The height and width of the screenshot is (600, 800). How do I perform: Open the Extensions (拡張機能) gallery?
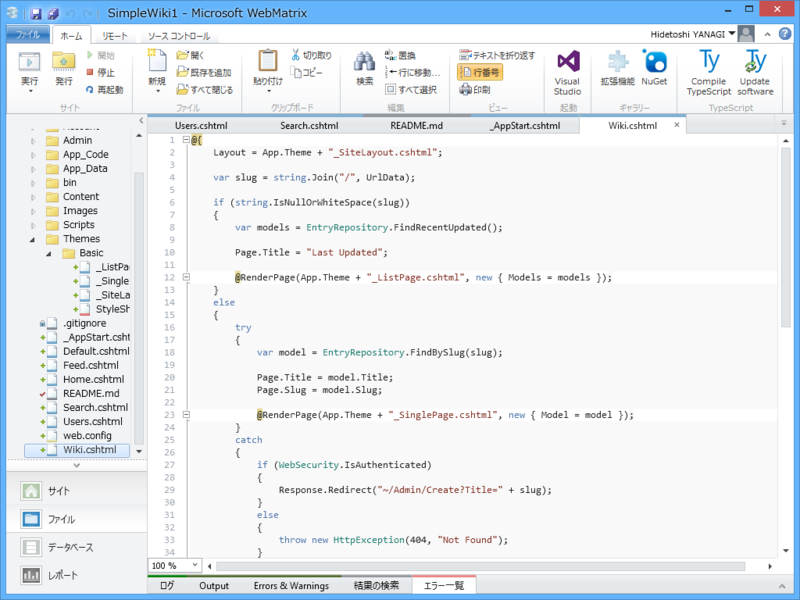pos(617,67)
